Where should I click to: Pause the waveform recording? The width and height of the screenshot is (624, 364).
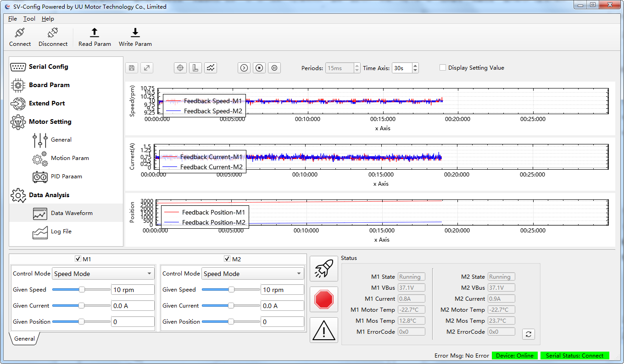(x=274, y=68)
